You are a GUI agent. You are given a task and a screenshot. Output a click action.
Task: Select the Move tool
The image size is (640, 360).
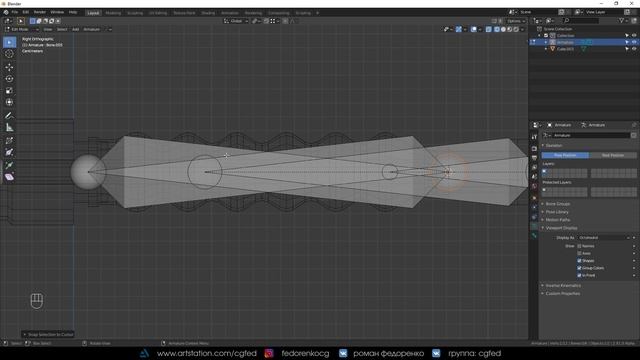click(x=9, y=67)
